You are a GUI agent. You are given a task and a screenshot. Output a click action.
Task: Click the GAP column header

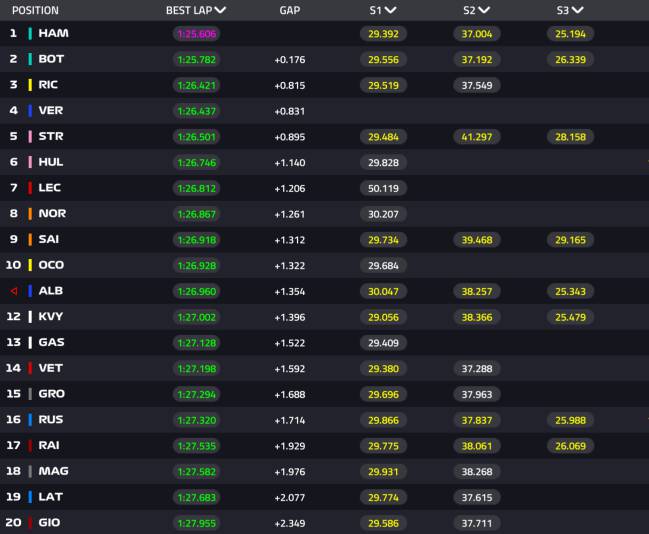[x=290, y=10]
